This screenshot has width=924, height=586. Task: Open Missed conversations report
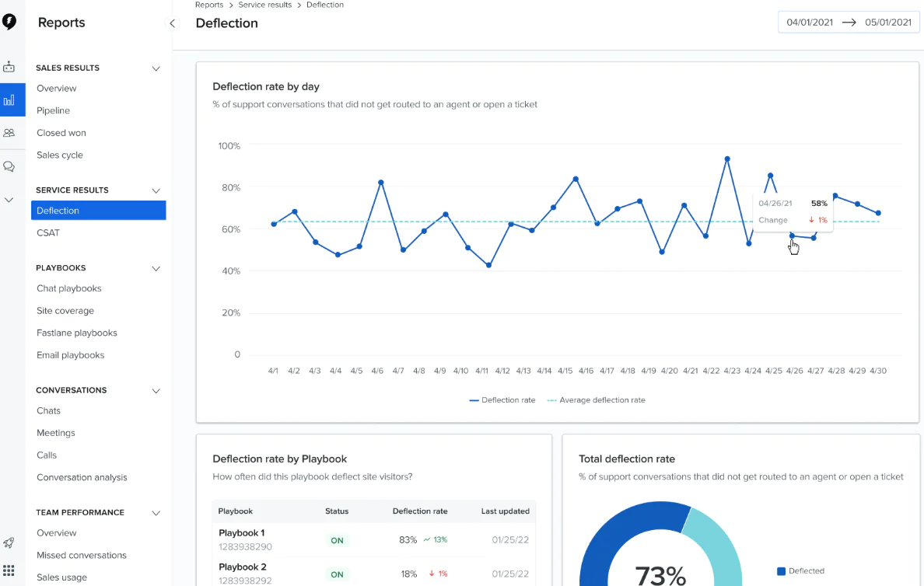pyautogui.click(x=82, y=556)
